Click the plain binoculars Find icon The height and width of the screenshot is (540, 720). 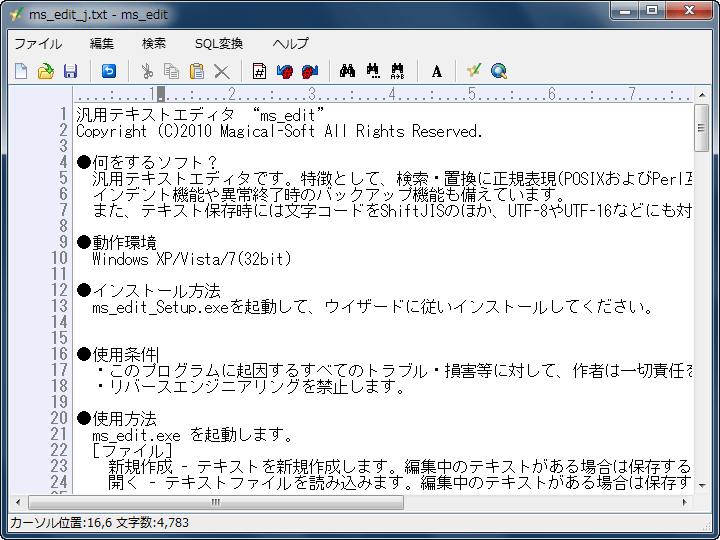(x=348, y=71)
